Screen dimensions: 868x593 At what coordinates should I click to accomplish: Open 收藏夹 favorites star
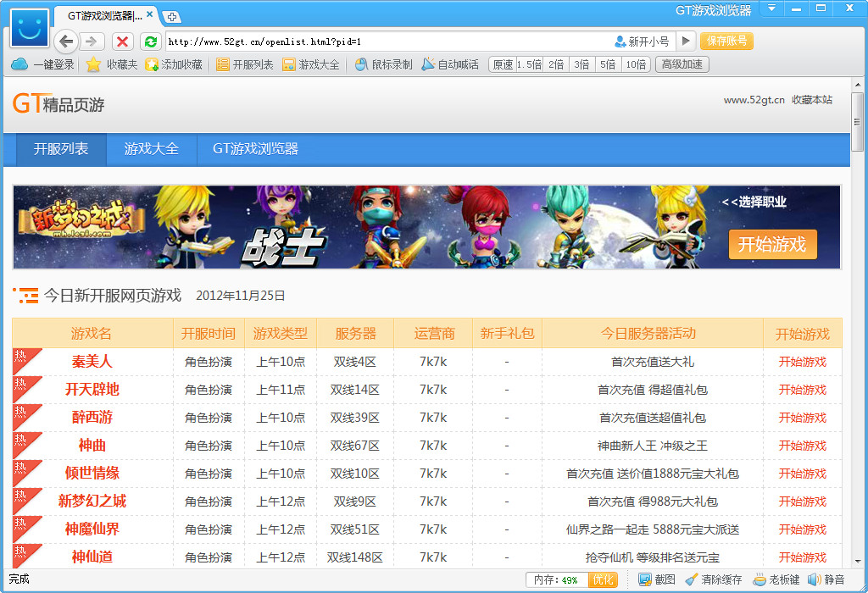point(113,64)
